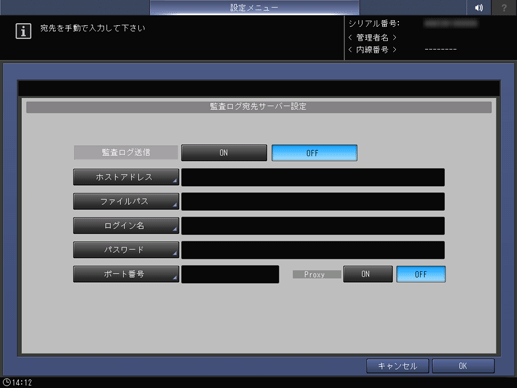Screen dimensions: 517x388
Task: Open help with the question mark icon
Action: coord(504,7)
